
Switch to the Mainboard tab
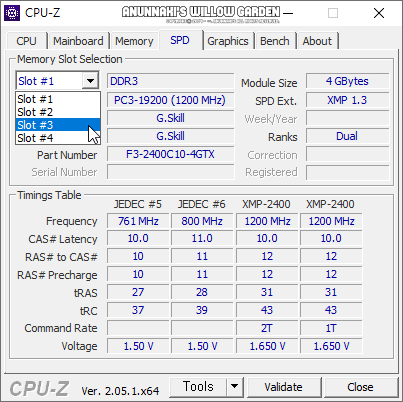(x=78, y=41)
